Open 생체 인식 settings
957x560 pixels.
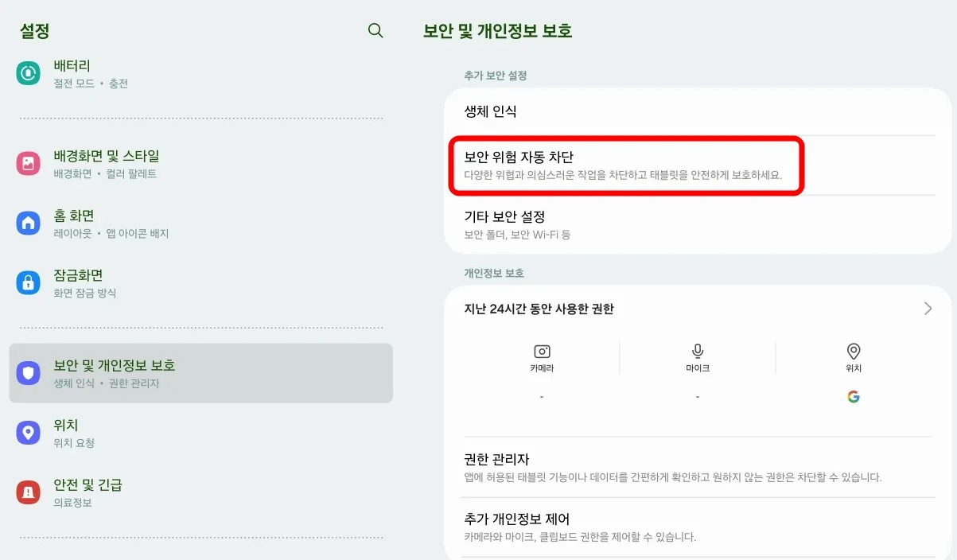[x=697, y=112]
